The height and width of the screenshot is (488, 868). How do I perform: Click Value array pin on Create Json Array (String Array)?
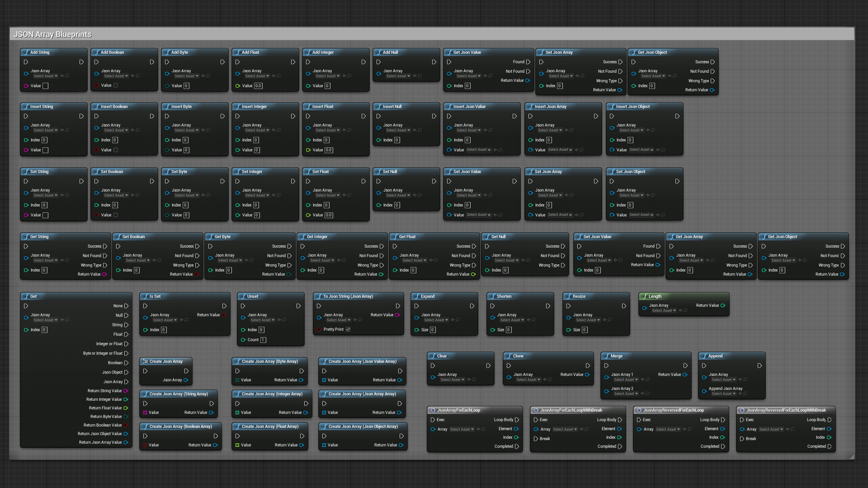pyautogui.click(x=145, y=413)
